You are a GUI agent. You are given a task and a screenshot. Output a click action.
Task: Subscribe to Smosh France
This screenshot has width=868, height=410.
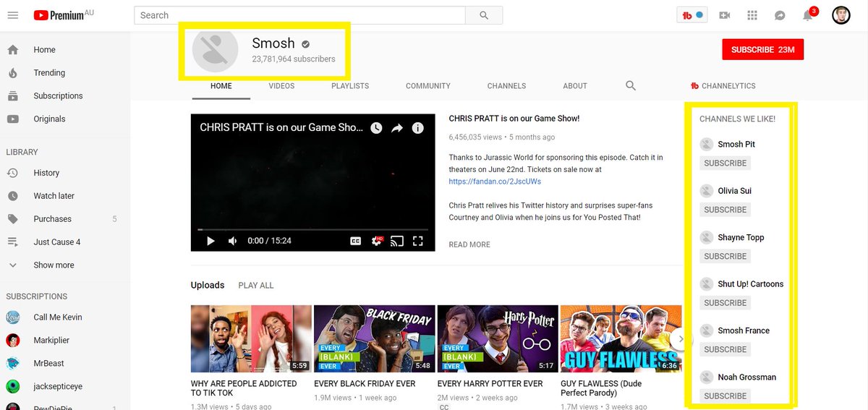pyautogui.click(x=725, y=349)
